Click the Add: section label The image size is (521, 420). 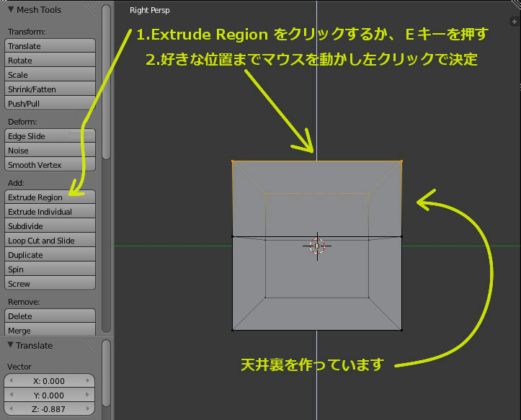tap(16, 183)
